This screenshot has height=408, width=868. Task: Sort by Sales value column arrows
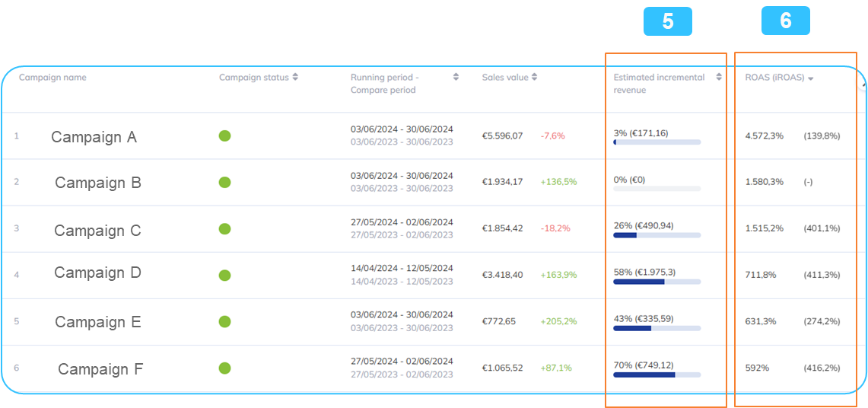(x=534, y=78)
